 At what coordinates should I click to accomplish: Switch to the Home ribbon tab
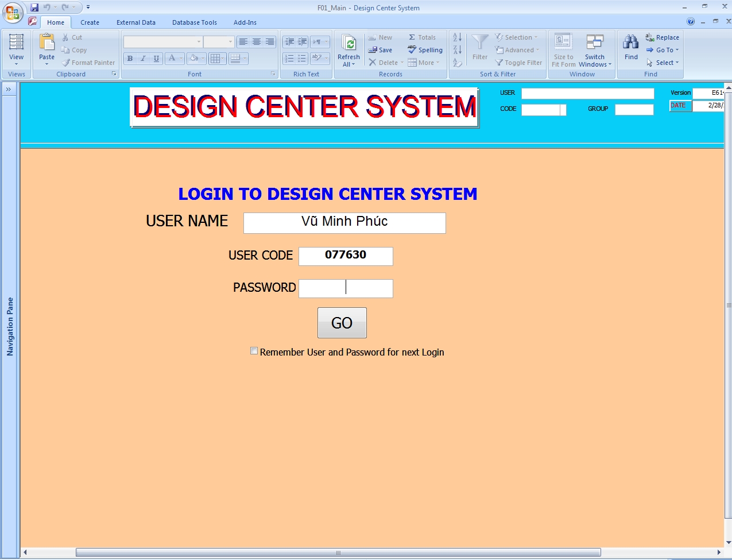[x=56, y=22]
